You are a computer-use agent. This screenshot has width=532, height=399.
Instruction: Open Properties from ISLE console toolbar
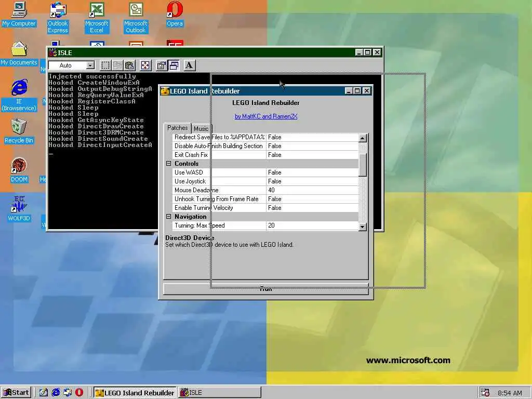pos(161,65)
